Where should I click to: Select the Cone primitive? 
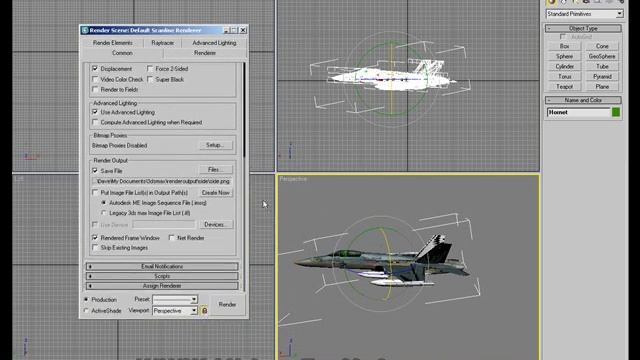point(602,46)
